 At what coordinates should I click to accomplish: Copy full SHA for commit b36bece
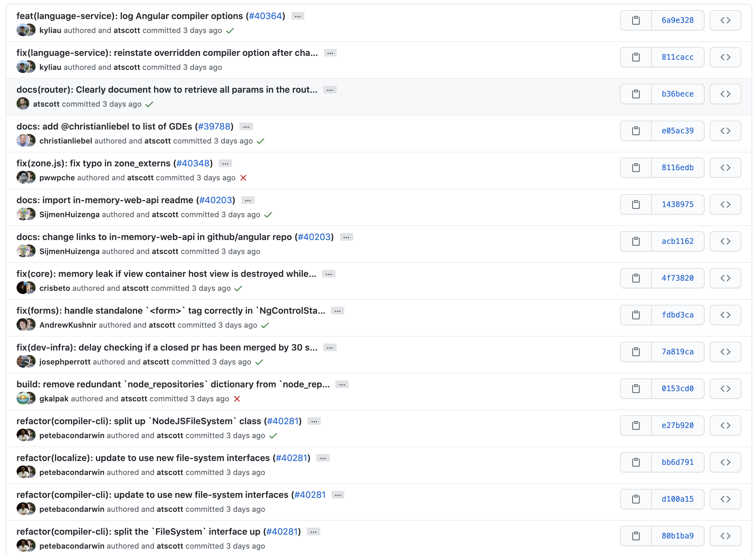point(635,94)
